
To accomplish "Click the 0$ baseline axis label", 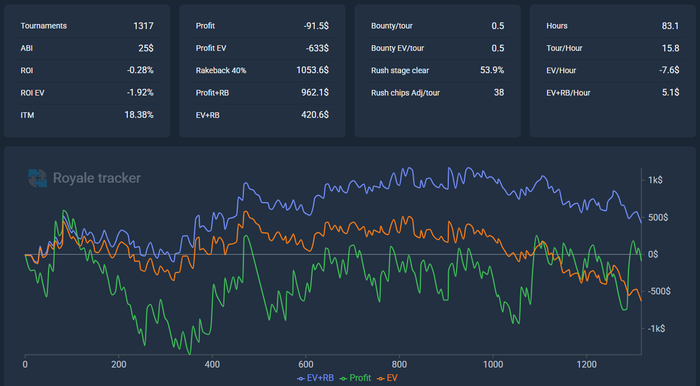I will [653, 254].
